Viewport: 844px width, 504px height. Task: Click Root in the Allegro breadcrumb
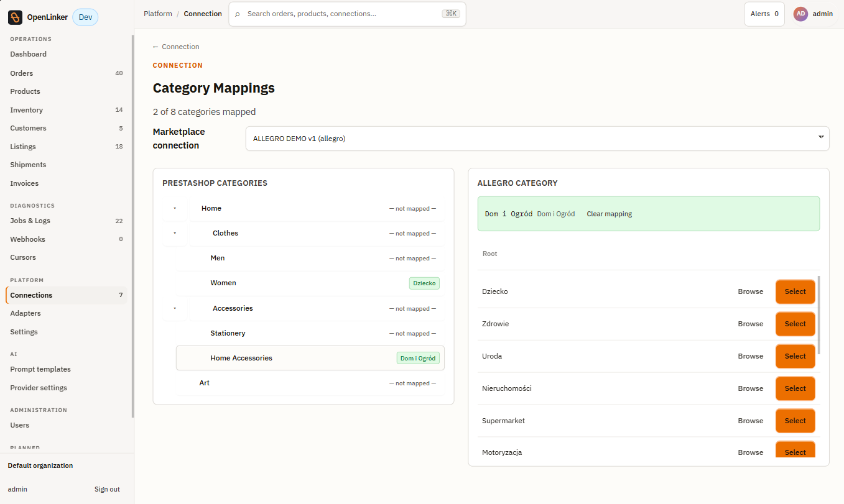489,254
